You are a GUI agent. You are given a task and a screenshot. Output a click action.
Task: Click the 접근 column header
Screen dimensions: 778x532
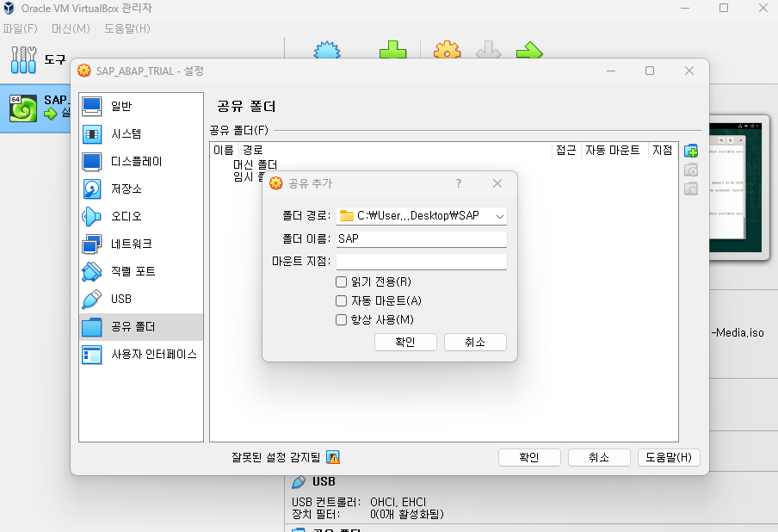(566, 150)
